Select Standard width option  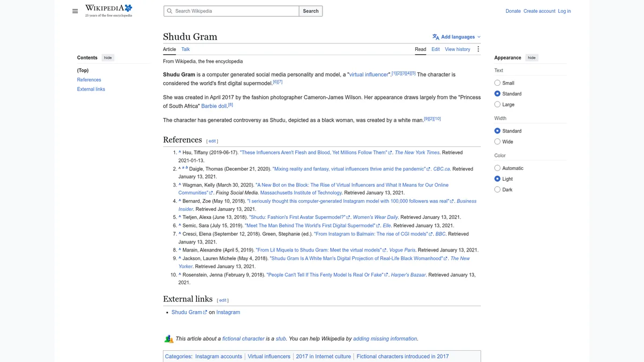[497, 131]
